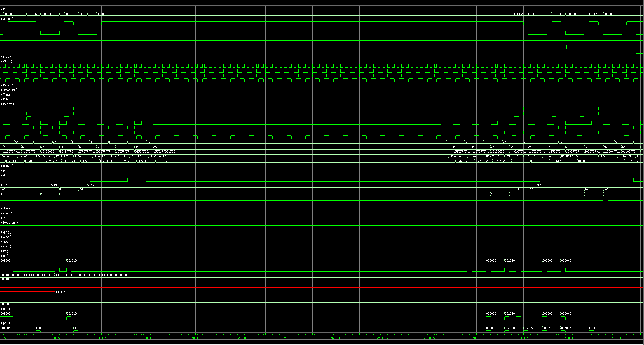This screenshot has width=644, height=345.
Task: Click the (Ready) group label
Action: coord(8,104)
